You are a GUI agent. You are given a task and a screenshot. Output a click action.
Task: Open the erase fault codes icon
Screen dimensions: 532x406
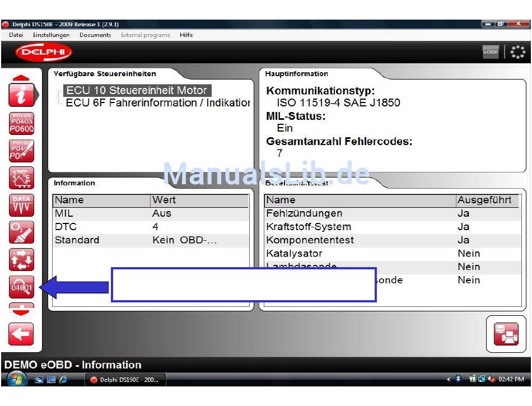pyautogui.click(x=21, y=151)
